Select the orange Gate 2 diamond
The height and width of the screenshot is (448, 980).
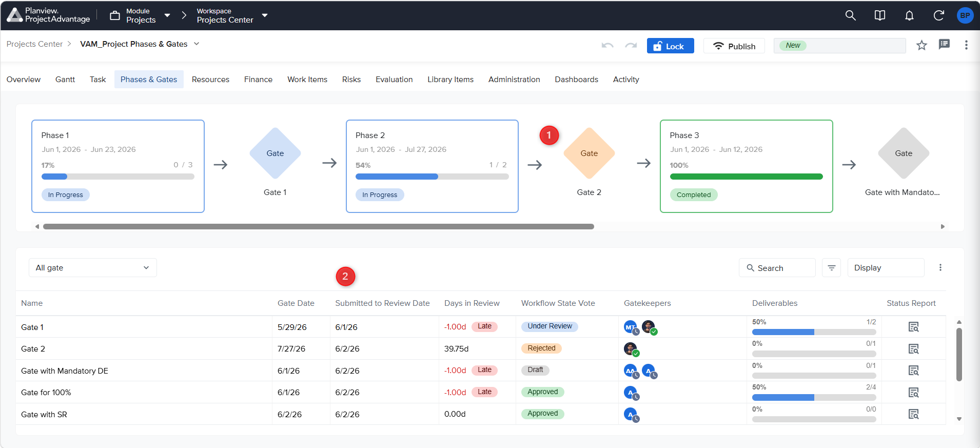[x=589, y=153]
